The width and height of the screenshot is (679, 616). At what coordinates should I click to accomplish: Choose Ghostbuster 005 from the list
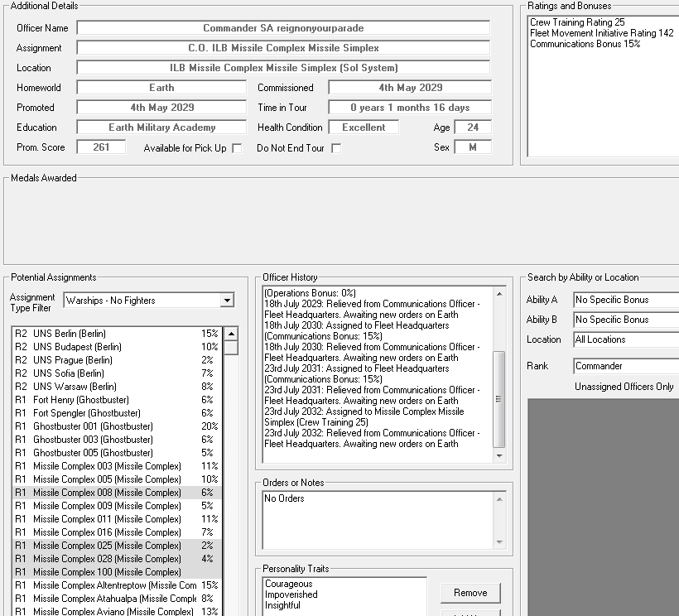[x=117, y=453]
